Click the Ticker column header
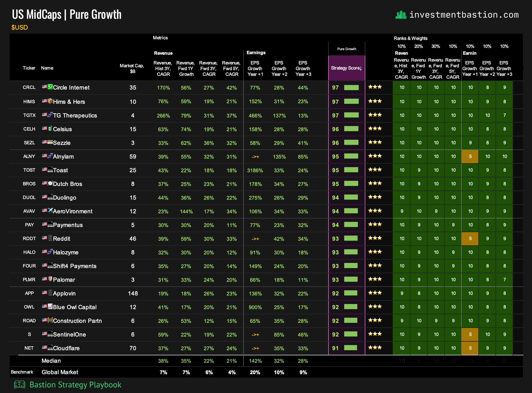Image resolution: width=532 pixels, height=393 pixels. point(29,68)
